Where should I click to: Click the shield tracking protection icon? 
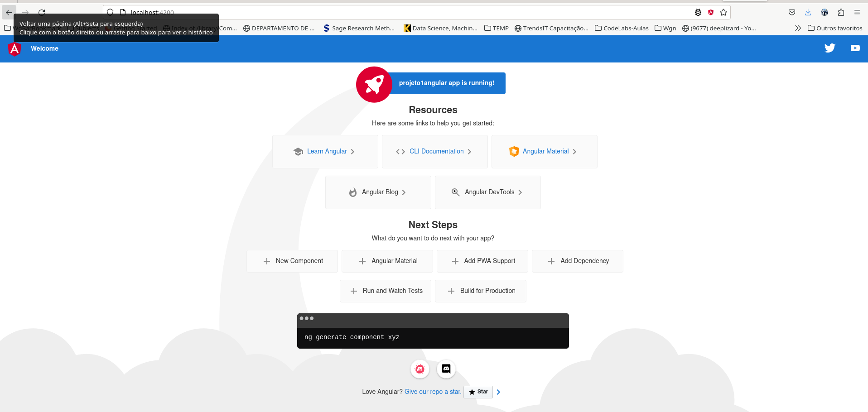pos(110,12)
